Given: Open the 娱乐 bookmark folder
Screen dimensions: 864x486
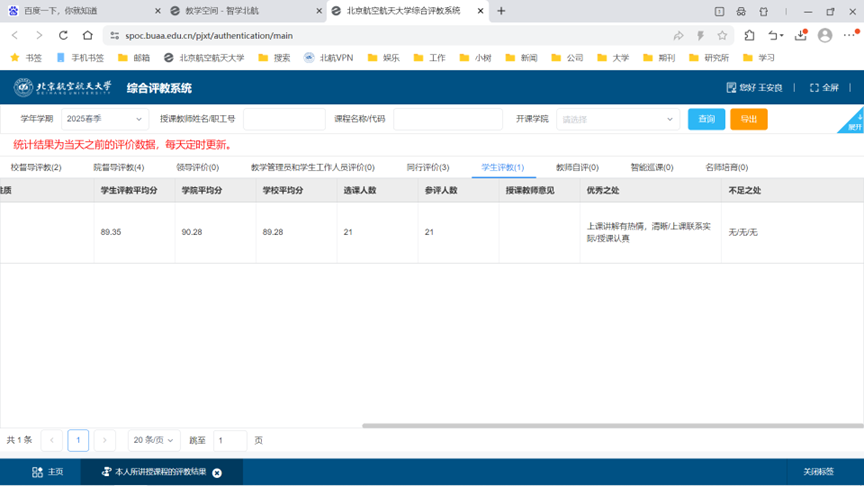Looking at the screenshot, I should coord(384,58).
